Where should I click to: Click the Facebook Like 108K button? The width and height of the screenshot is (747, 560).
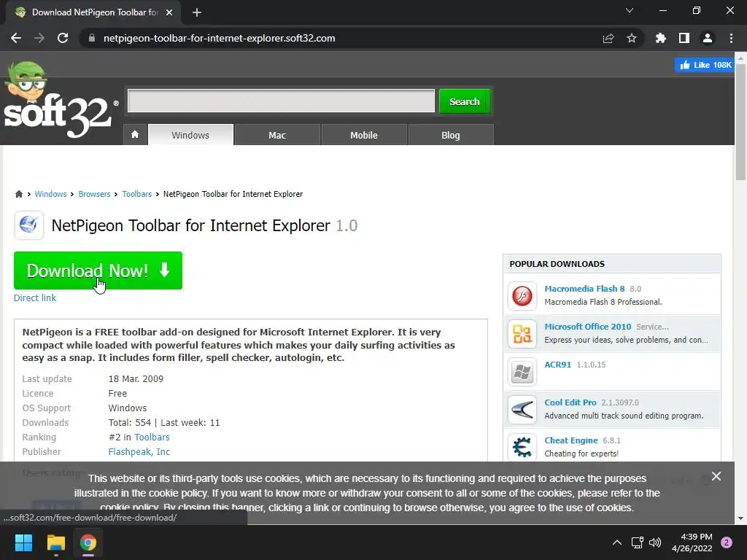pos(705,65)
